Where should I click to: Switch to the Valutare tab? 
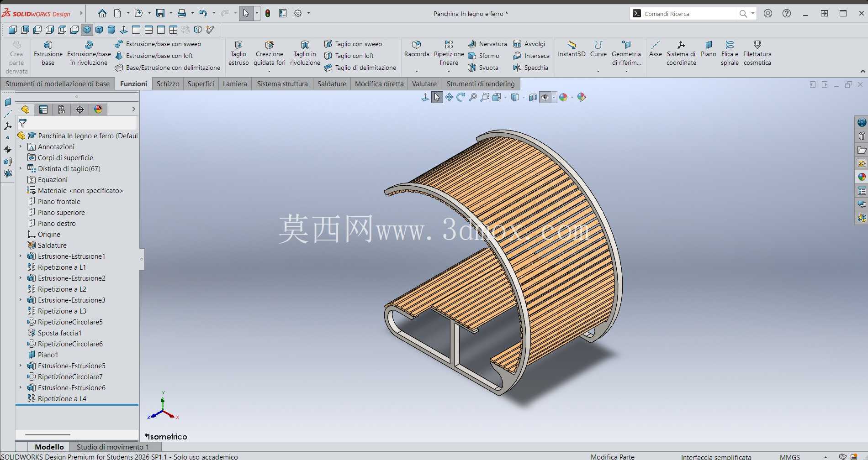tap(424, 84)
